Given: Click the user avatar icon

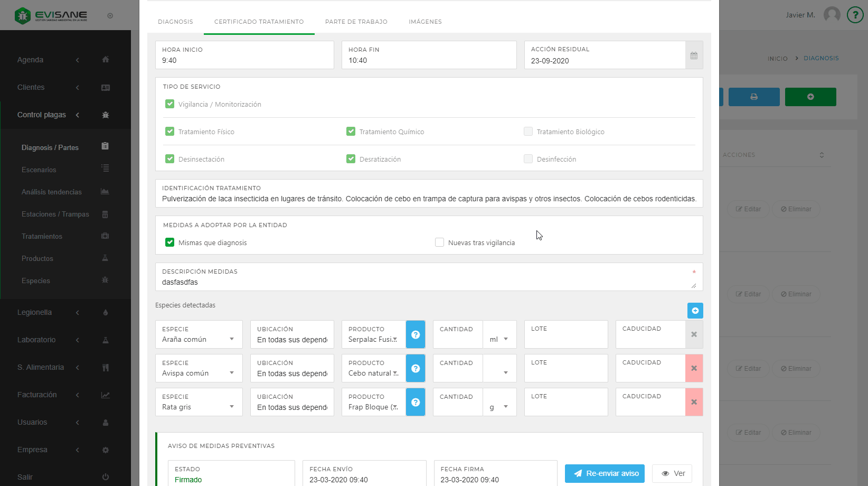Looking at the screenshot, I should click(832, 15).
